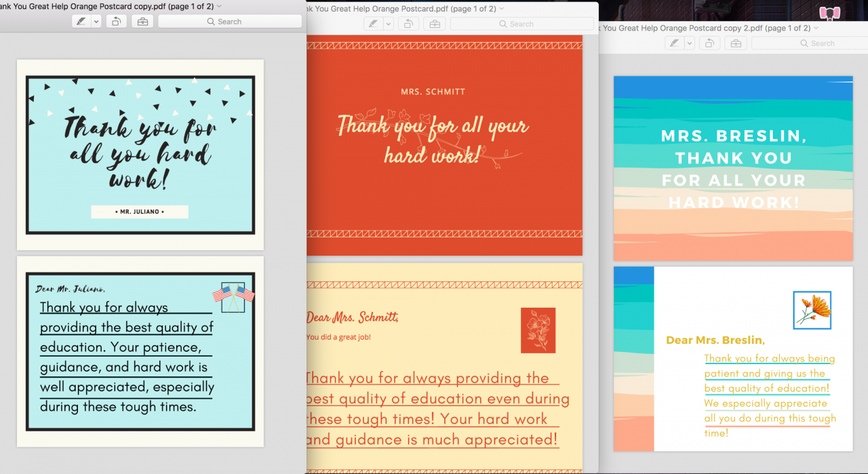Viewport: 868px width, 474px height.
Task: Open the highlight dropdown arrow in the Mr. Juliano window
Action: [x=96, y=22]
